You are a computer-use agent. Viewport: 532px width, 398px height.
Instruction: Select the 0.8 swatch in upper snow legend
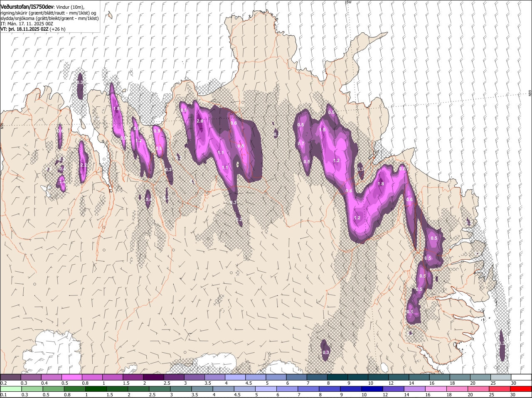[92, 377]
